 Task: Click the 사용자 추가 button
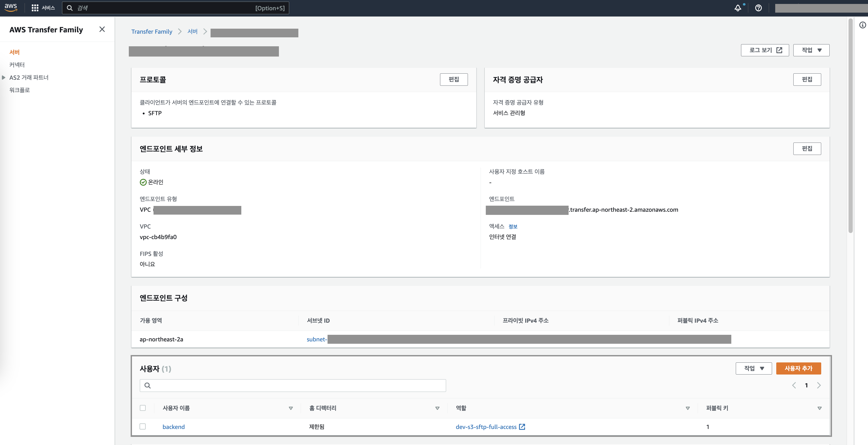tap(798, 368)
